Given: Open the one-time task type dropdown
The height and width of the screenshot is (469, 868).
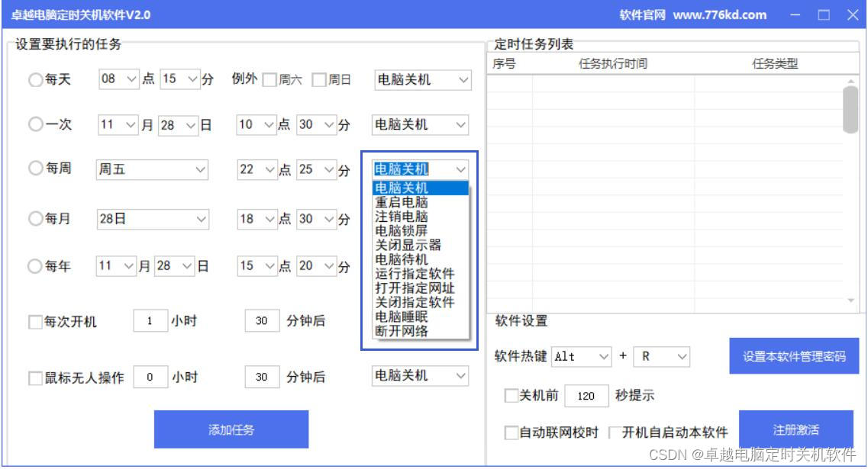Looking at the screenshot, I should (420, 124).
